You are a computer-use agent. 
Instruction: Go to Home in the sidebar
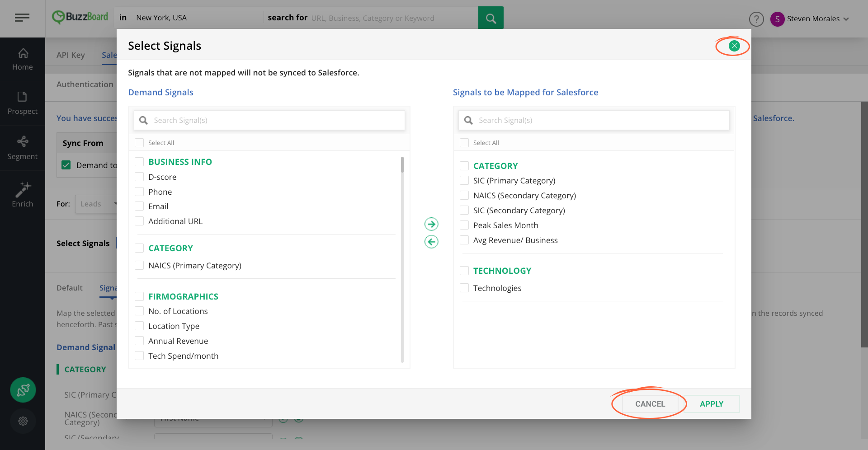click(23, 59)
